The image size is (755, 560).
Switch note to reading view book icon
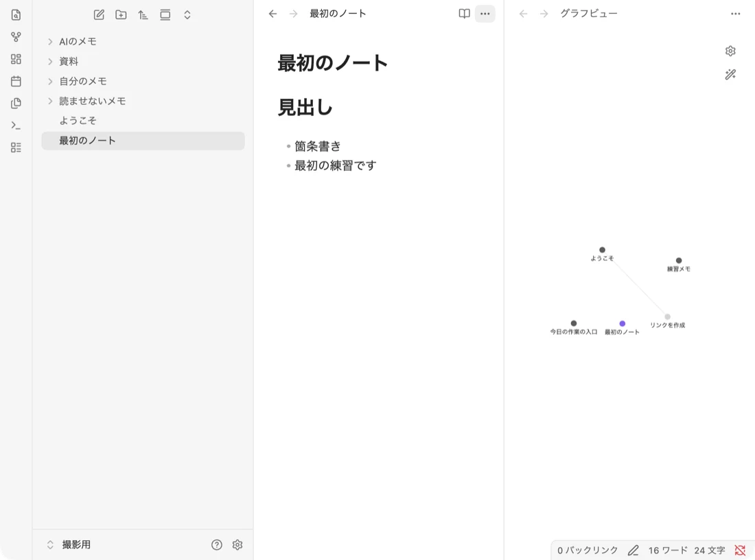tap(464, 14)
